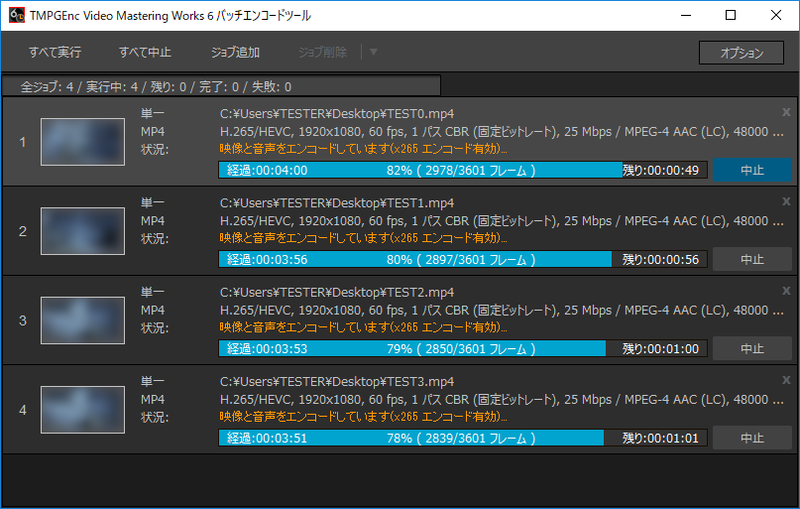Click the 78% progress bar of TEST3
The image size is (800, 509).
(x=463, y=438)
